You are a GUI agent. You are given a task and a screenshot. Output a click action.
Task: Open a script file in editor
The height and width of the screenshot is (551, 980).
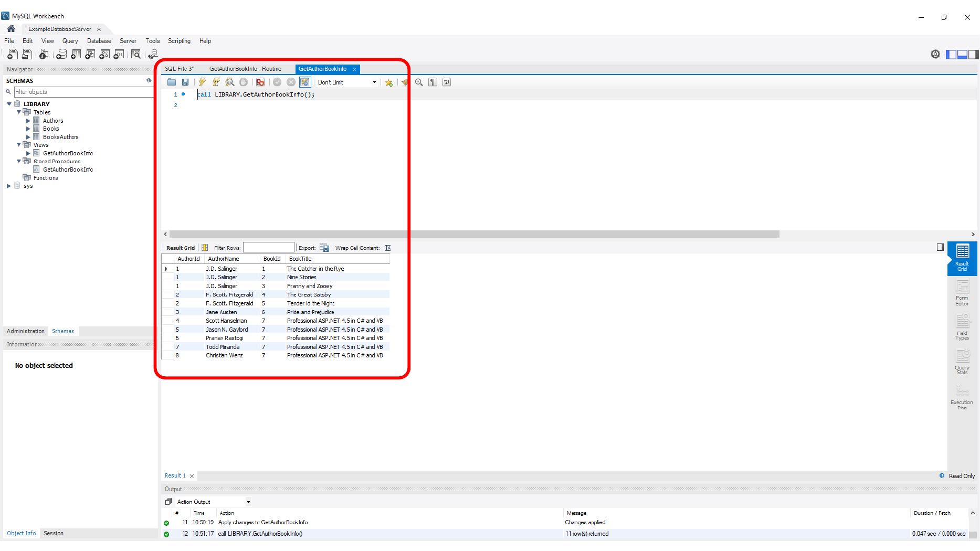pos(172,82)
